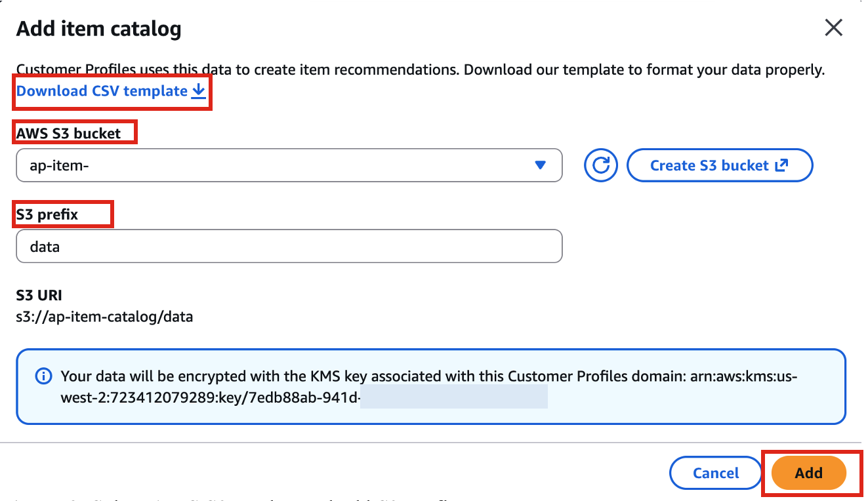Refresh the S3 bucket list
Image resolution: width=868 pixels, height=501 pixels.
601,165
